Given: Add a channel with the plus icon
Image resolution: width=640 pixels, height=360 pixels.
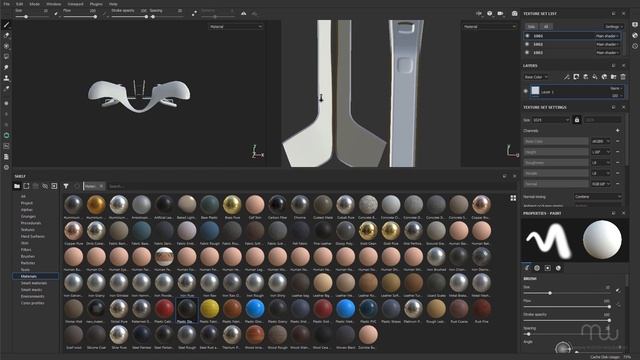Looking at the screenshot, I should [618, 131].
